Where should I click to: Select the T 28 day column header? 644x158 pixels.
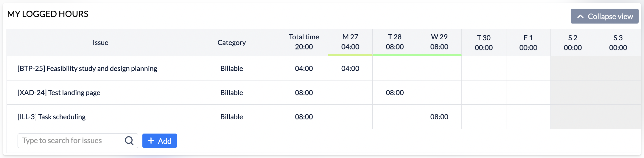tap(395, 42)
